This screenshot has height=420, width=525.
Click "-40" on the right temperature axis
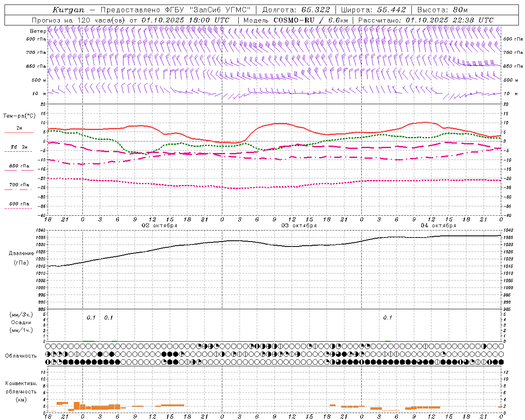pos(507,215)
